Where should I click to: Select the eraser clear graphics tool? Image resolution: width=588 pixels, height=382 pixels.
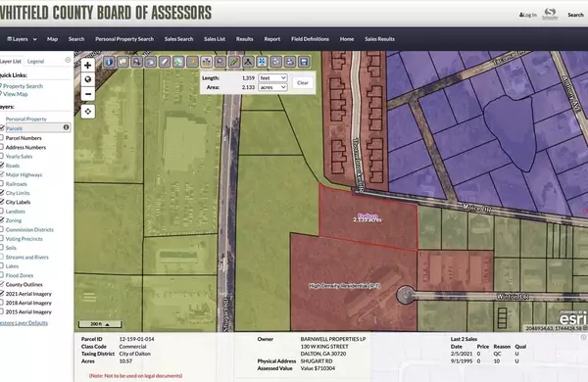(165, 62)
